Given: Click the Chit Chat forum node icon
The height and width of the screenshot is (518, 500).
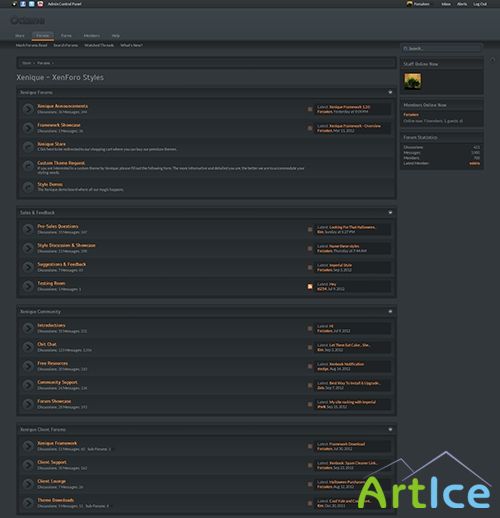Looking at the screenshot, I should [x=28, y=347].
